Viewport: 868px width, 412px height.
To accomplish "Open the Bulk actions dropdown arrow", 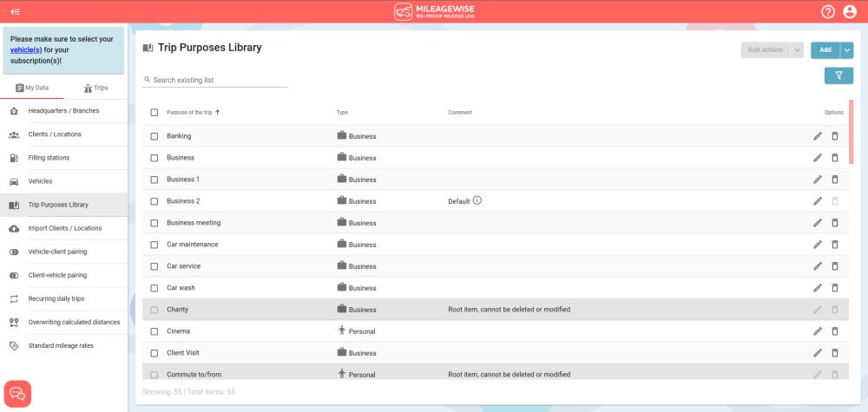I will 797,50.
